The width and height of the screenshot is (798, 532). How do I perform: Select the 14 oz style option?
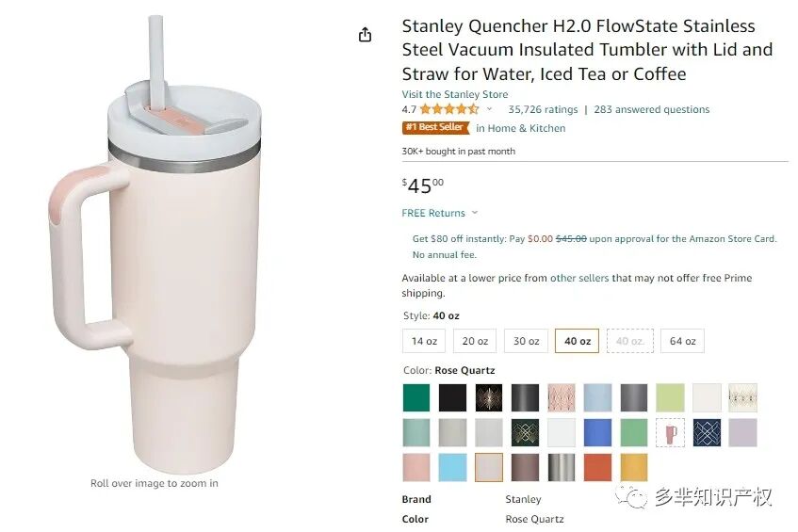(424, 341)
